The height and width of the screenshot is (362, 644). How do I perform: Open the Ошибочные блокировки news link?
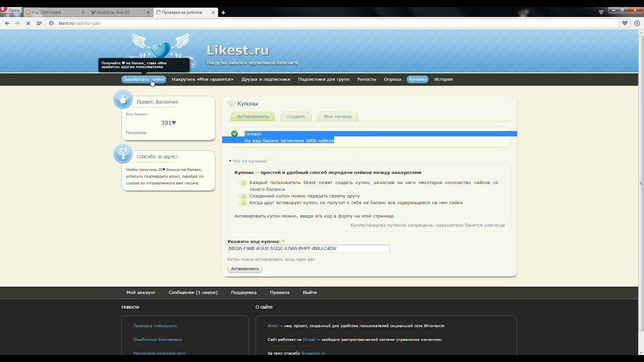tap(157, 339)
